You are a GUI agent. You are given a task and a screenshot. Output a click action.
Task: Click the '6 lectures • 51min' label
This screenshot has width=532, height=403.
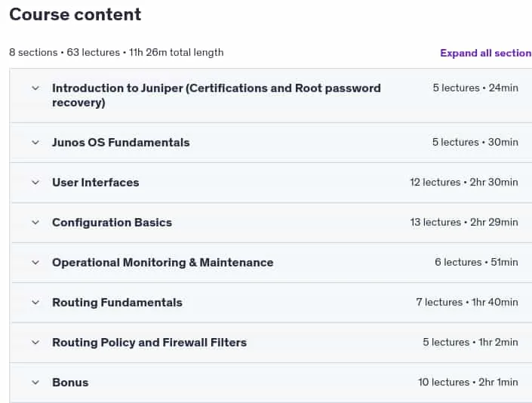(476, 262)
